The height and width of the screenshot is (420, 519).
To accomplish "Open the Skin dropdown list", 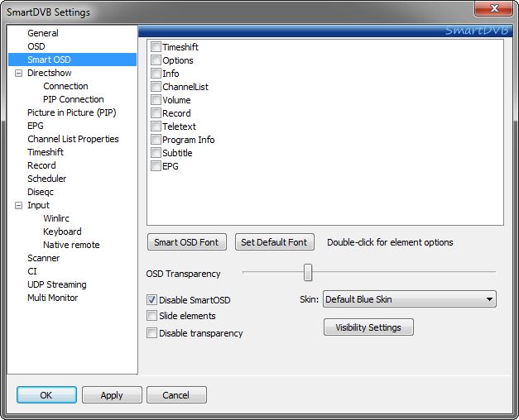I will point(410,299).
